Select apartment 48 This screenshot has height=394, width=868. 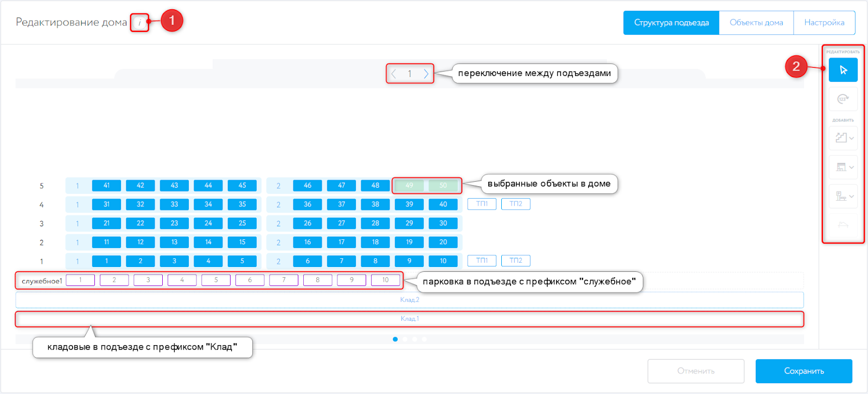click(x=375, y=186)
